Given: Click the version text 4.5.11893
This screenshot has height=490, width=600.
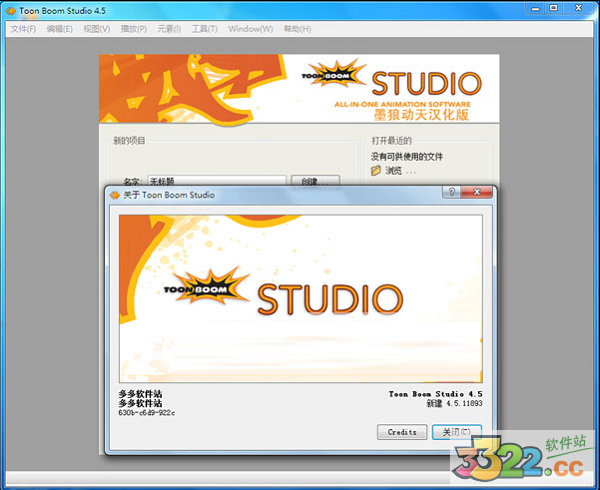Looking at the screenshot, I should tap(464, 404).
